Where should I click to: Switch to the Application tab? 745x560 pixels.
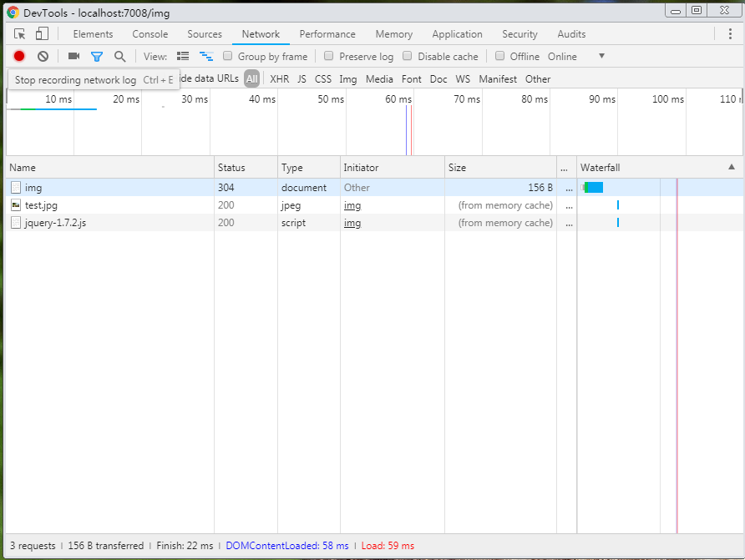point(457,34)
